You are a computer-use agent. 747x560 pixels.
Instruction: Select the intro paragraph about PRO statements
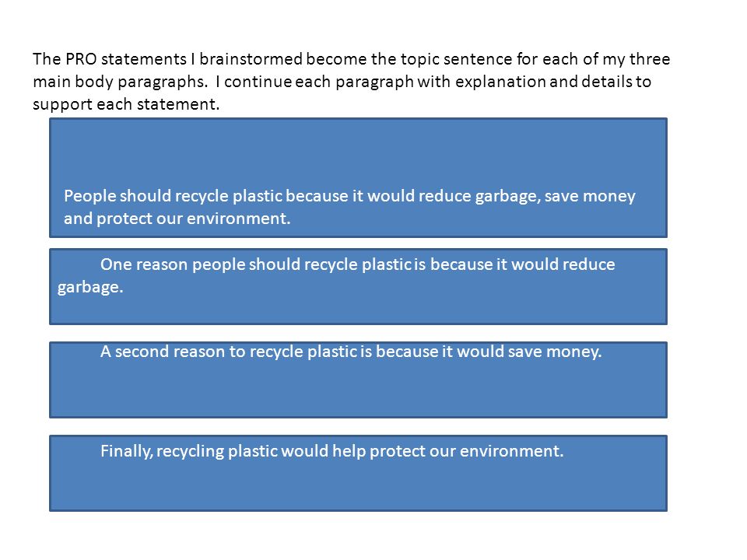(x=351, y=82)
